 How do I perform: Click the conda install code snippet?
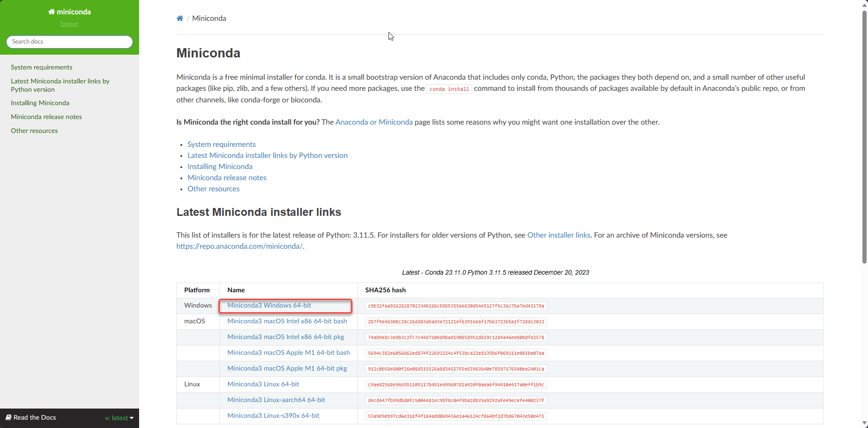click(449, 89)
